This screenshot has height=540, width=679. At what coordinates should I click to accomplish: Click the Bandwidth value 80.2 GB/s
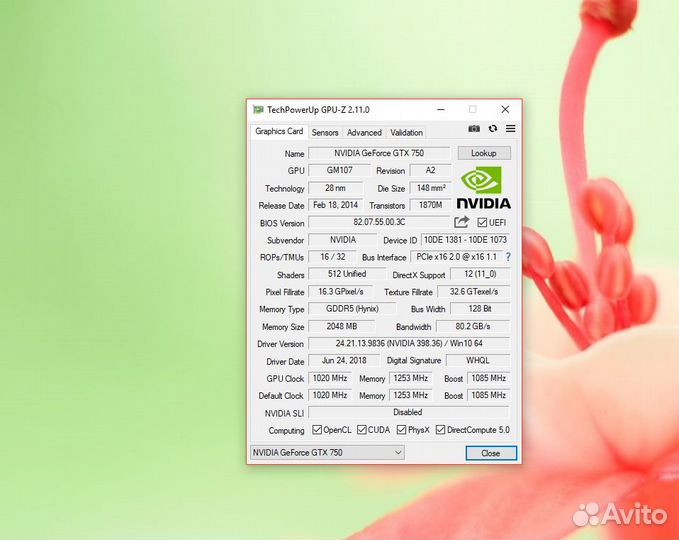[473, 326]
